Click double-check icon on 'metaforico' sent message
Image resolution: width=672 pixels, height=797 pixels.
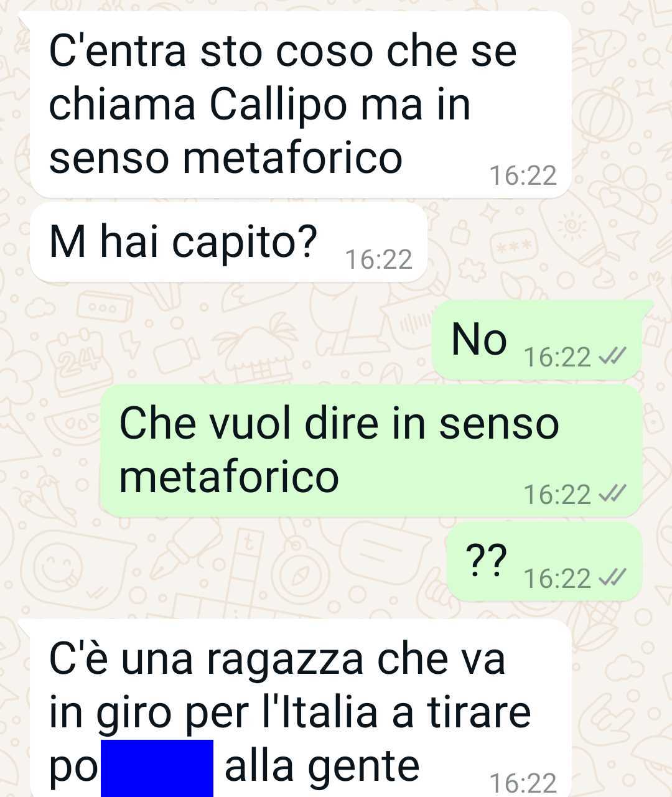point(610,495)
